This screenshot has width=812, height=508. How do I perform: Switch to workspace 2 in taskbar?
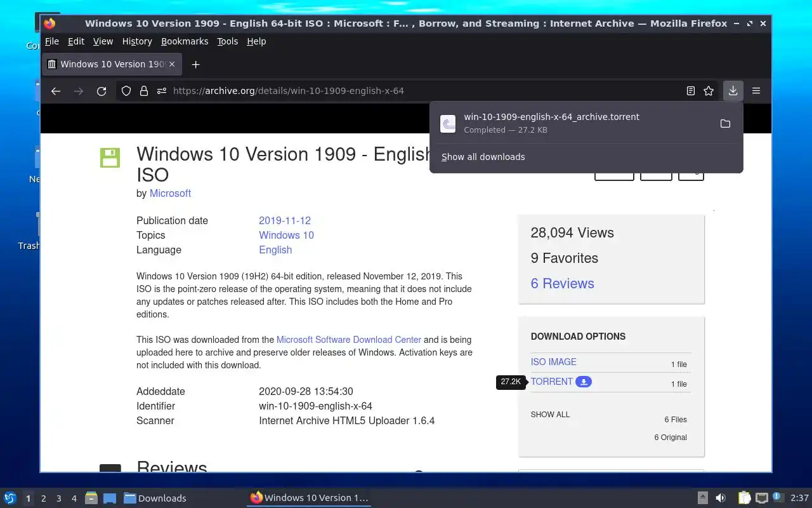click(43, 498)
